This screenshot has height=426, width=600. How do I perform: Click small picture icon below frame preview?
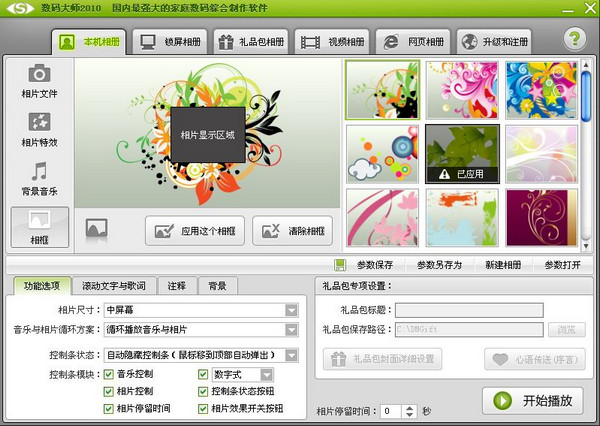pyautogui.click(x=96, y=229)
